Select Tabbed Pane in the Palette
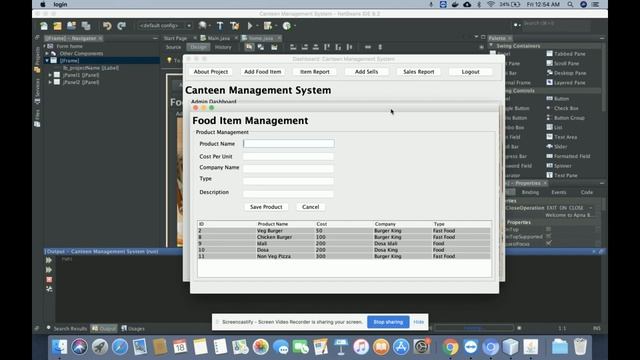Screen dimensions: 640x360 [x=566, y=54]
